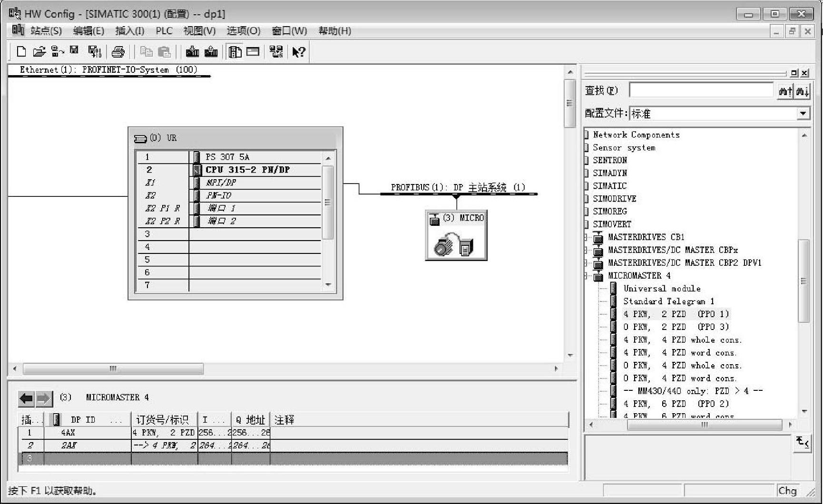Expand the MASTERDRIVES CB1 tree node
This screenshot has width=823, height=504.
586,237
